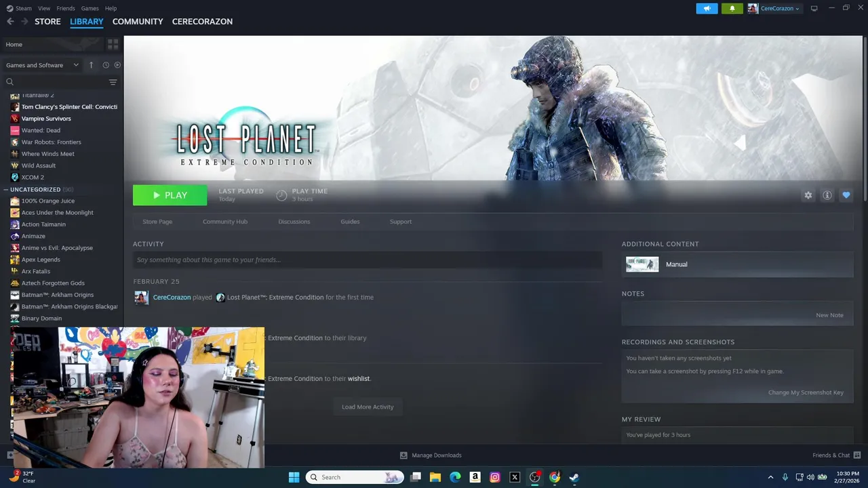Open the Guides link

tap(350, 222)
